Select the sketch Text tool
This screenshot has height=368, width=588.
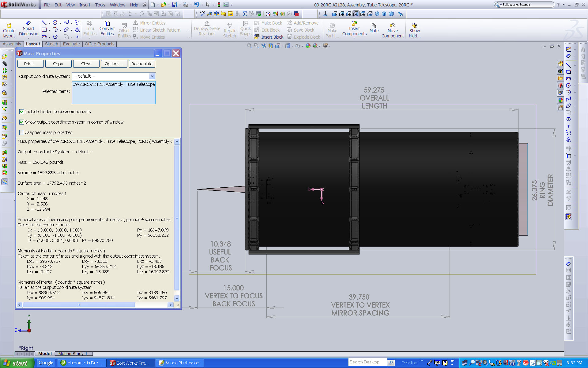point(77,30)
